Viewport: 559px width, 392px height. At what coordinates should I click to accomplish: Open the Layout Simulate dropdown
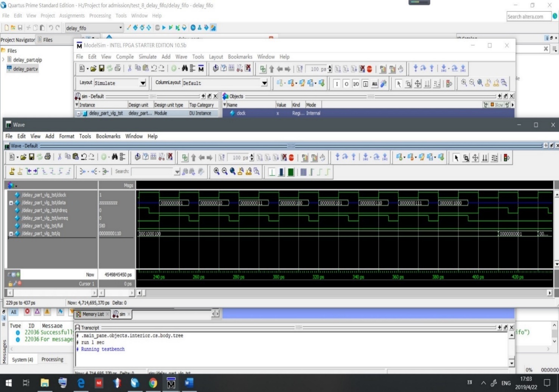coord(143,83)
